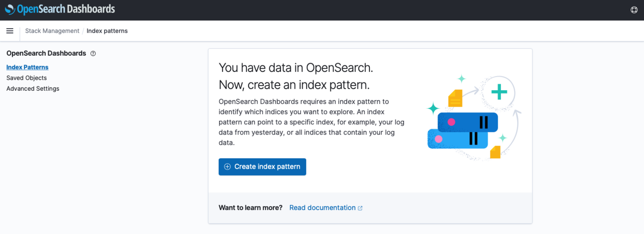Click the teal plus circle in illustration
This screenshot has height=234, width=644.
[x=499, y=92]
